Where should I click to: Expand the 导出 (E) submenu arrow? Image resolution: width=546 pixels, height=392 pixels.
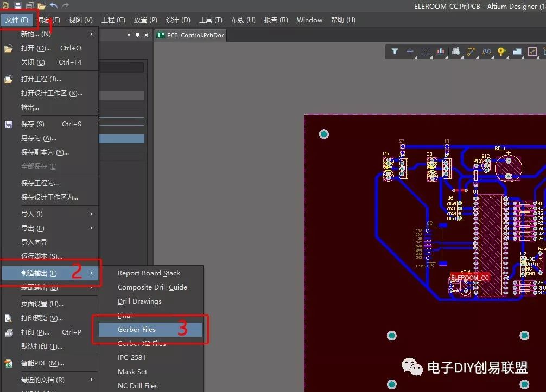[92, 228]
